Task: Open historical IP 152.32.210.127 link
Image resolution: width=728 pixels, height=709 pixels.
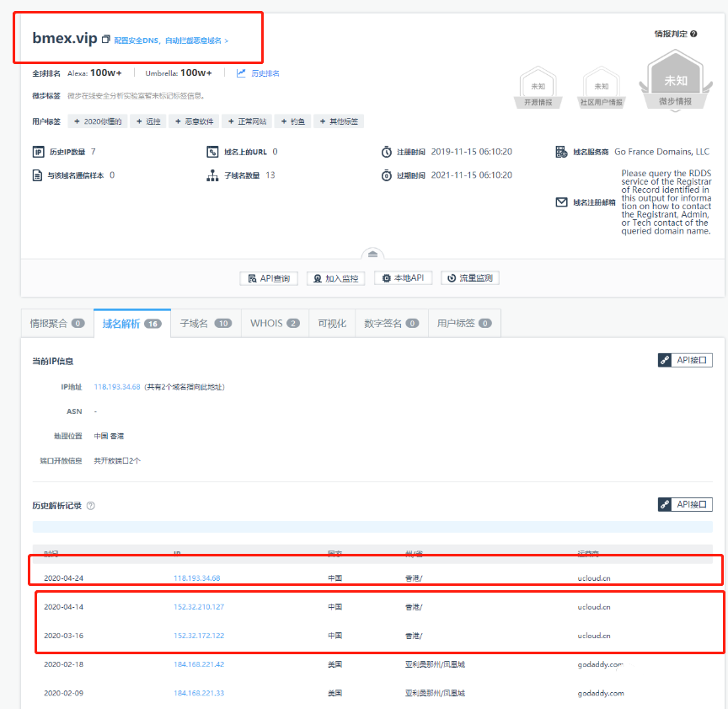Action: tap(199, 607)
